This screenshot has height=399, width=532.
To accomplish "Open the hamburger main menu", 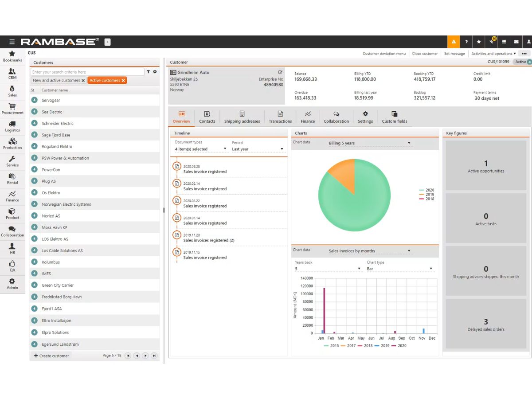I will (12, 42).
